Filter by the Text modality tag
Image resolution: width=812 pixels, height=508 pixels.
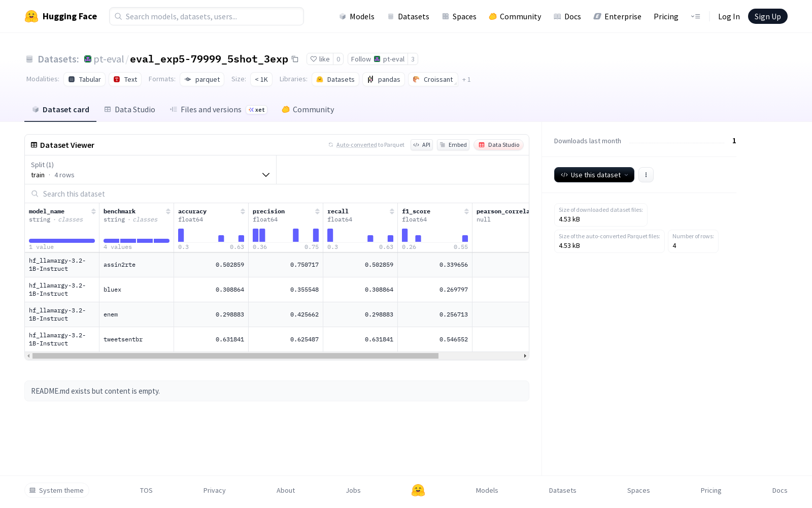point(125,79)
